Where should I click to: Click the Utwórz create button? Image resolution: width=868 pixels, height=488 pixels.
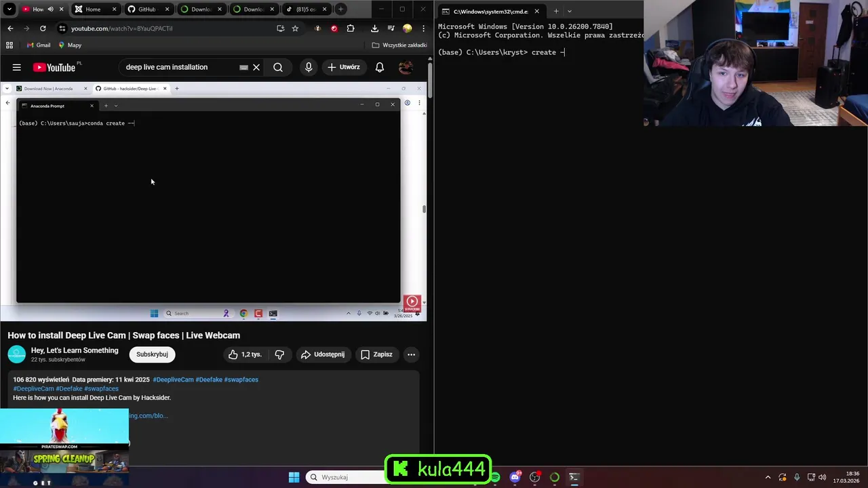[x=344, y=67]
